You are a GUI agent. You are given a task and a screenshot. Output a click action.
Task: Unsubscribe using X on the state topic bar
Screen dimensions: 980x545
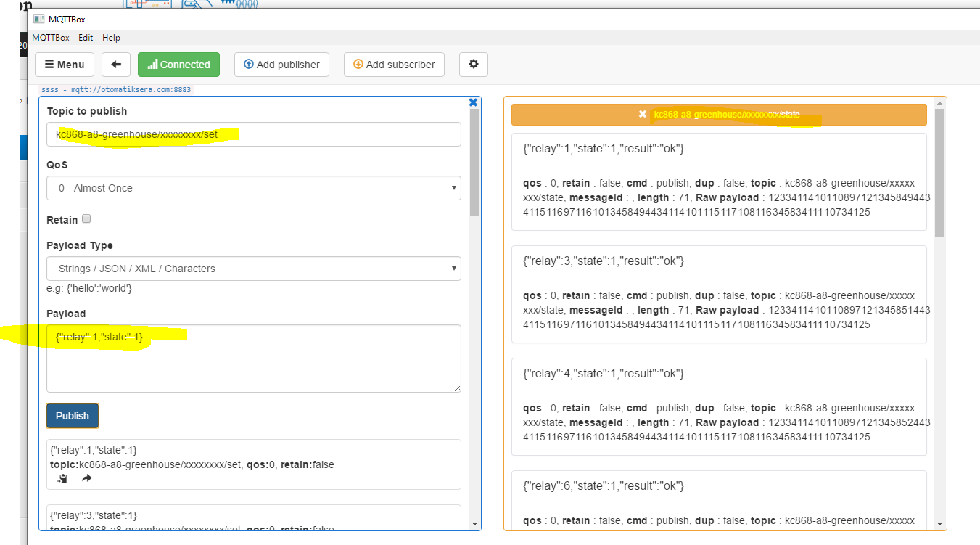(642, 115)
